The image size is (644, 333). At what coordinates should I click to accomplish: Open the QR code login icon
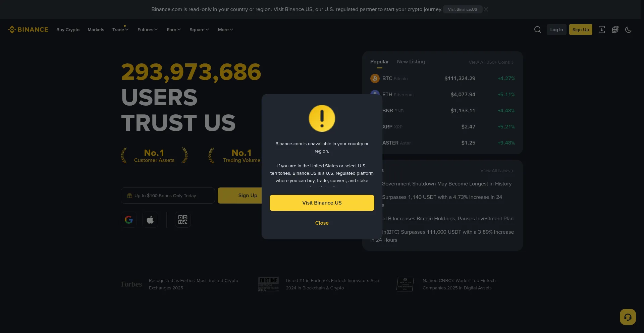183,220
